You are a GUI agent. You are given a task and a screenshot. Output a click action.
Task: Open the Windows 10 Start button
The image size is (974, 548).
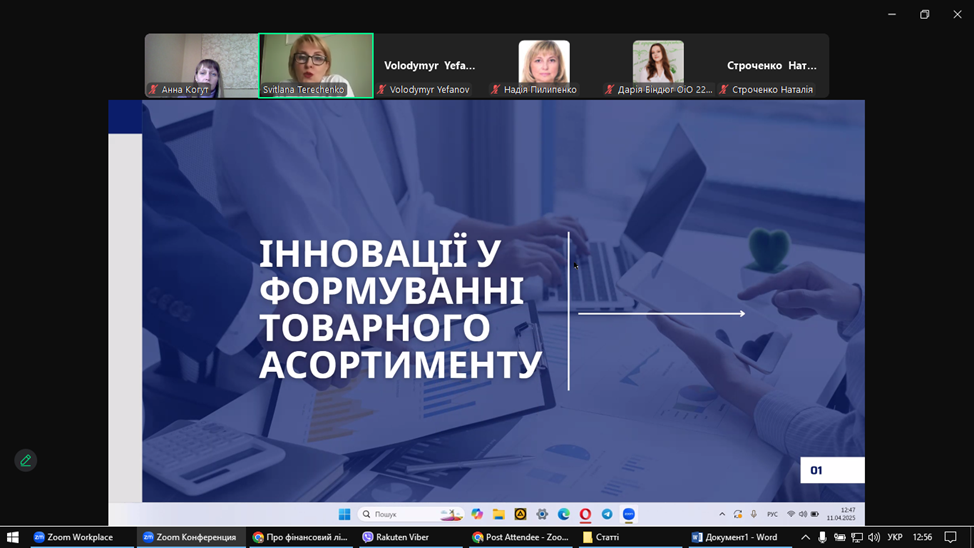(13, 537)
